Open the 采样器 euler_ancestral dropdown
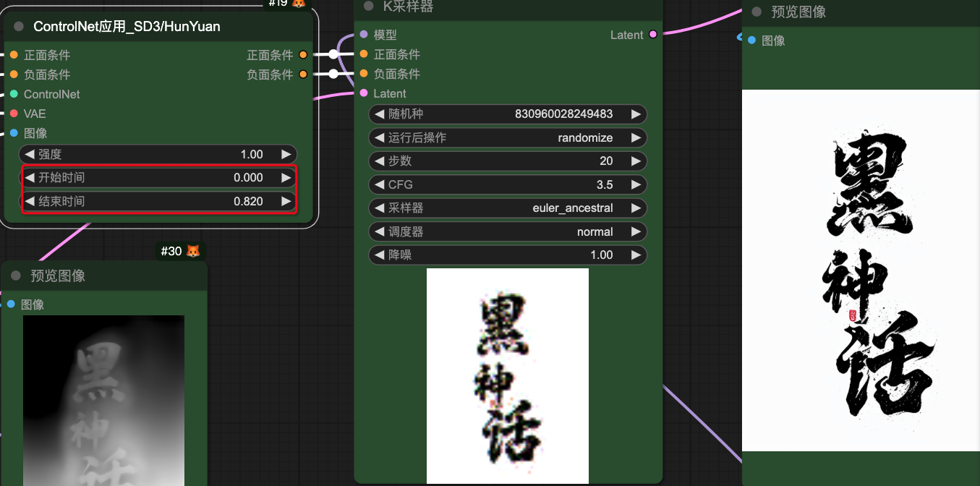This screenshot has width=980, height=486. (x=508, y=208)
